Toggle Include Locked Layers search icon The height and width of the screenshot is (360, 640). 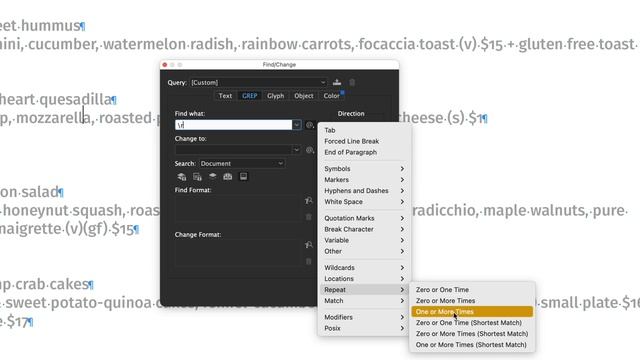pos(182,177)
